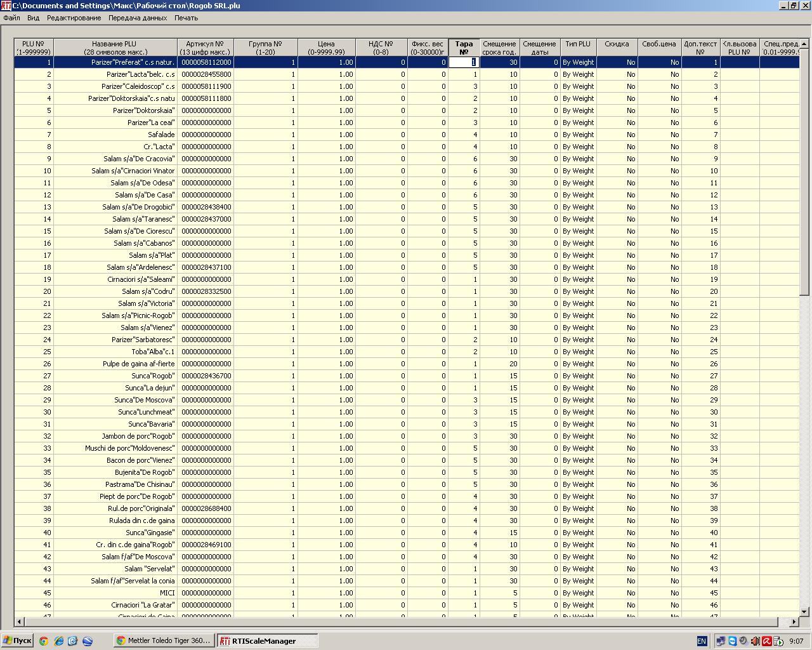Click the Пуск start button

[x=17, y=640]
